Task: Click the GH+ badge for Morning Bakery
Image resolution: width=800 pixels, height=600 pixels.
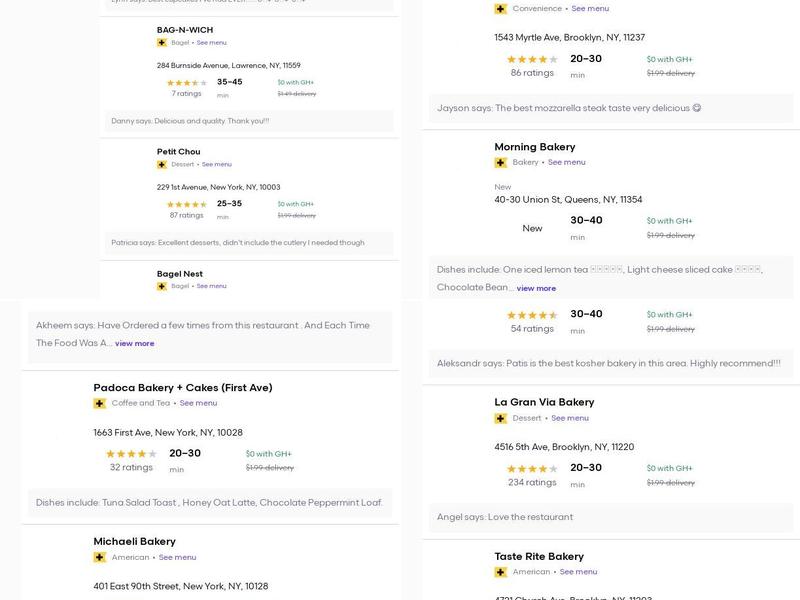Action: click(501, 163)
